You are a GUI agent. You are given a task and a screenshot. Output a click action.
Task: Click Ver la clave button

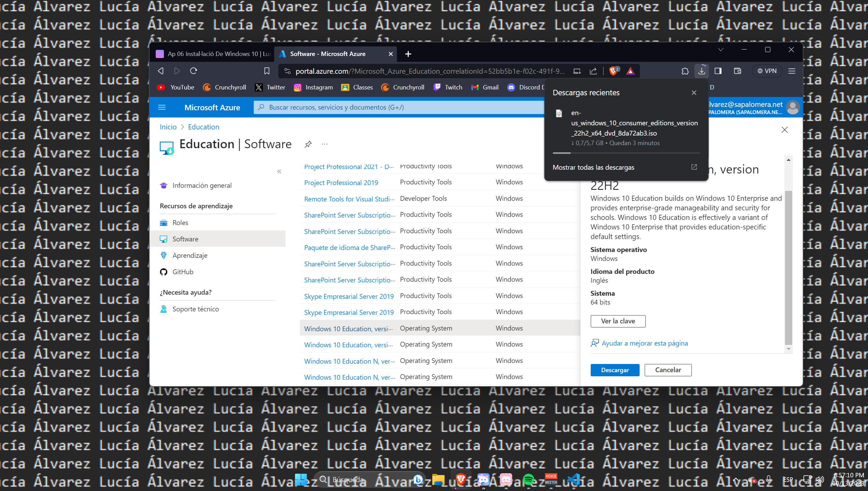618,321
